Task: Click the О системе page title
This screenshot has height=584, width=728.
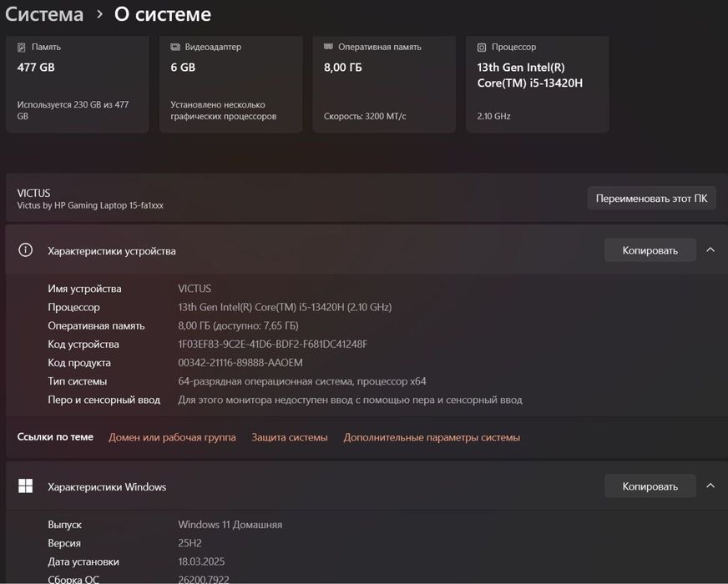Action: coord(163,14)
